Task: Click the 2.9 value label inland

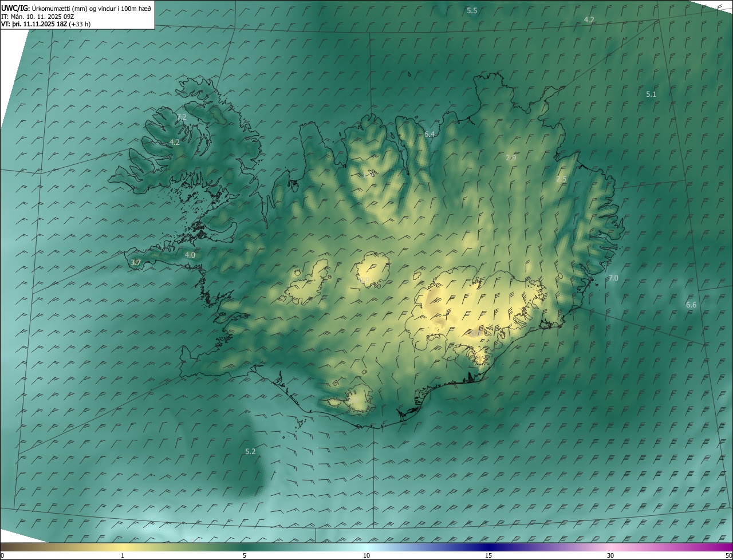Action: (511, 157)
